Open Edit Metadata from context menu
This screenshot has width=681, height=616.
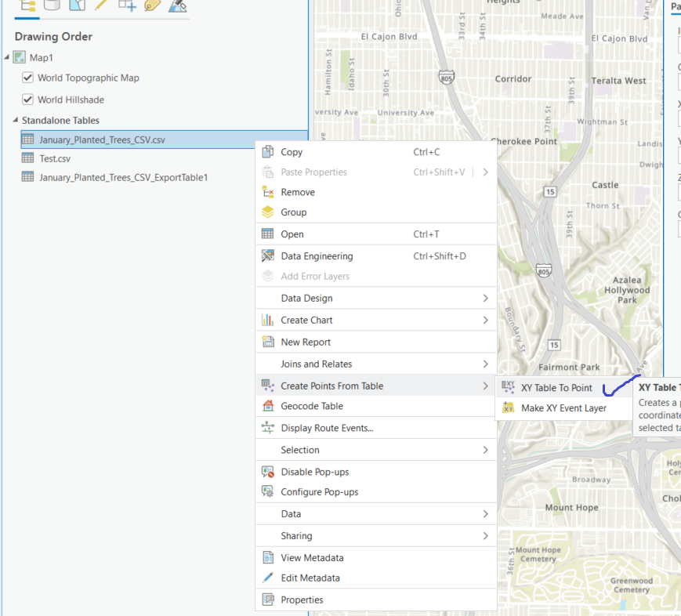375,578
